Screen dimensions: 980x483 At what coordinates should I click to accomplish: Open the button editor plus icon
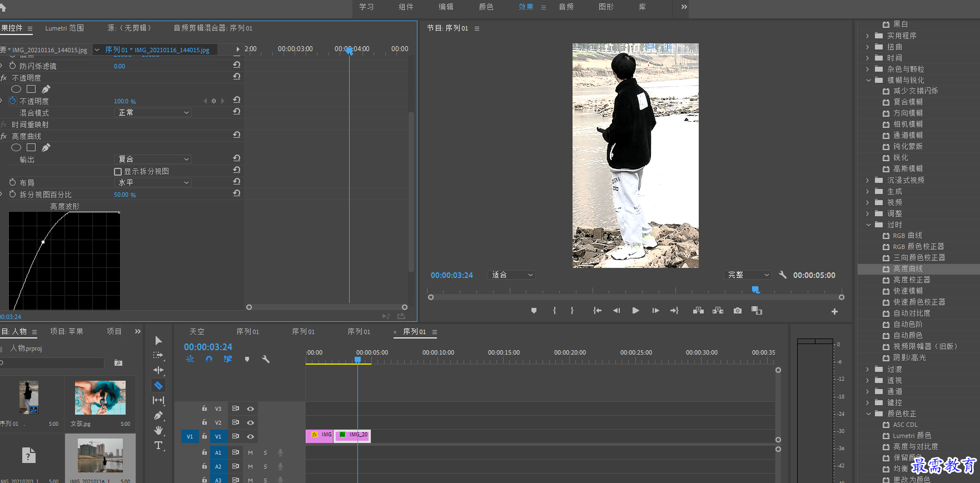coord(834,312)
